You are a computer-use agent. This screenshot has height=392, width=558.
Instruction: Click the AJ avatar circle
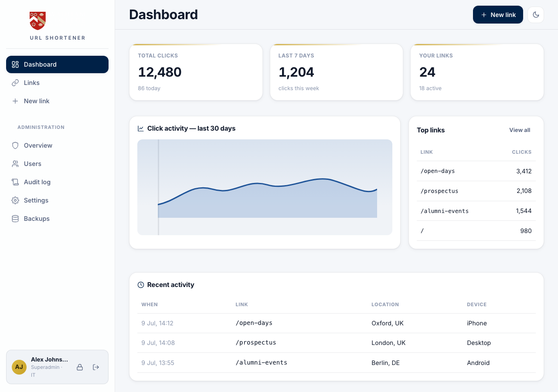click(19, 367)
